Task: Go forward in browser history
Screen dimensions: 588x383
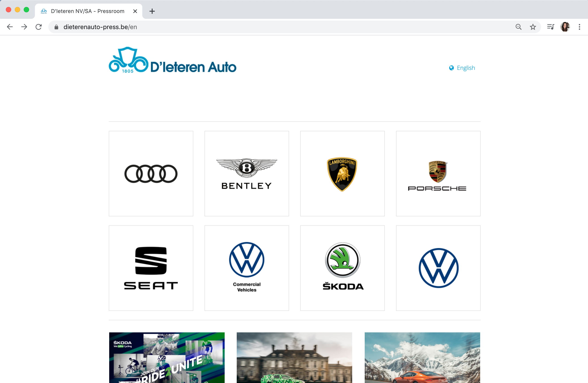Action: pos(24,27)
